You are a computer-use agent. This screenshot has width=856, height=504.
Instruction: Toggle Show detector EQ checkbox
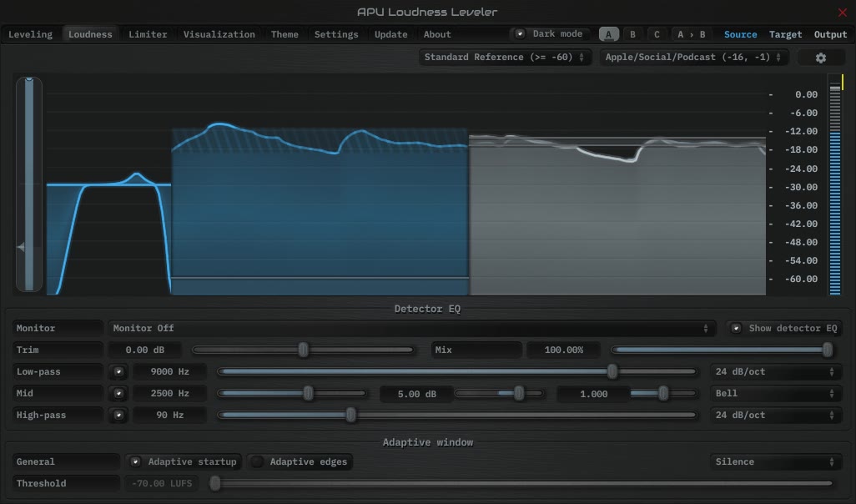point(736,328)
